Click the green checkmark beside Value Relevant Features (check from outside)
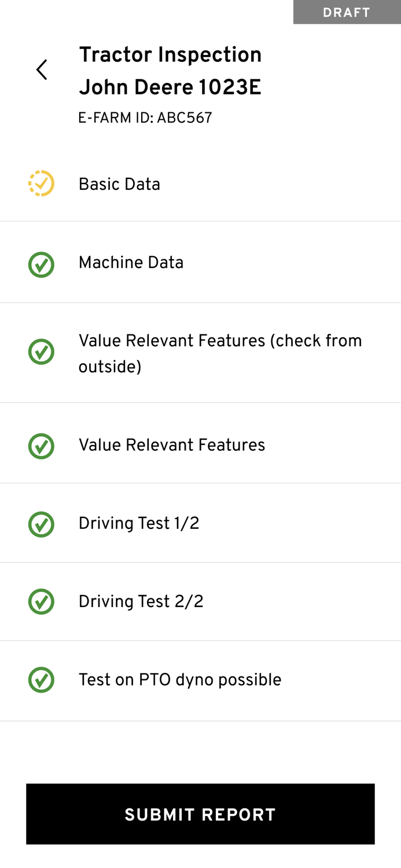The height and width of the screenshot is (868, 401). point(41,352)
